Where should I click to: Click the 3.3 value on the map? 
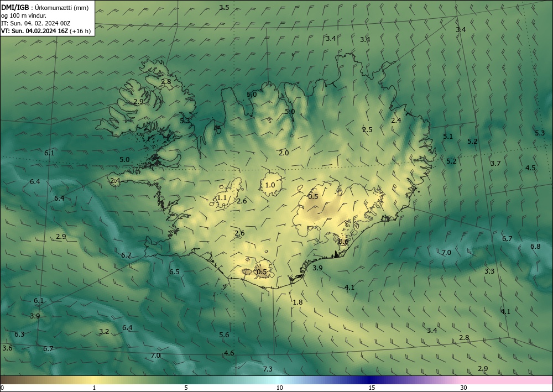pyautogui.click(x=489, y=271)
